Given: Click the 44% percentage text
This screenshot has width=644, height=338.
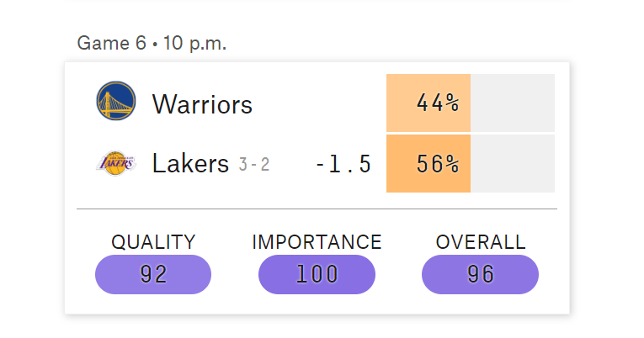Looking at the screenshot, I should tap(438, 103).
